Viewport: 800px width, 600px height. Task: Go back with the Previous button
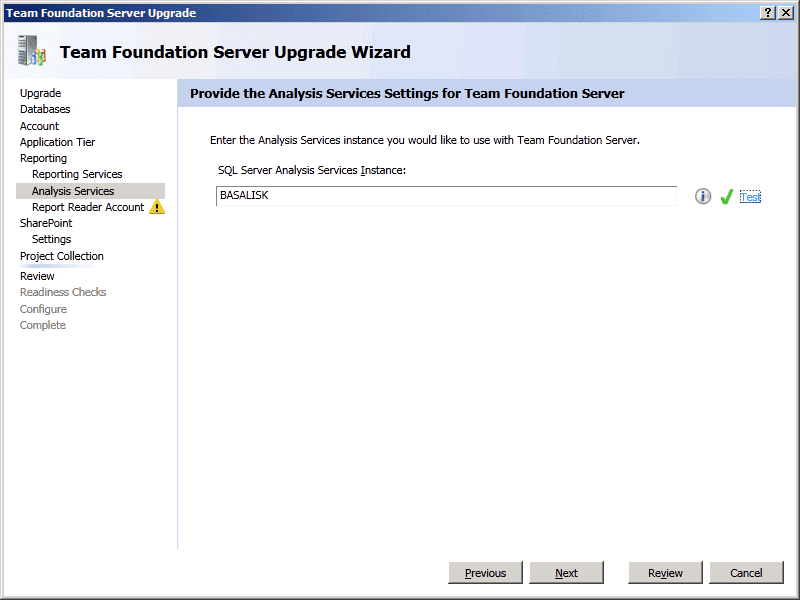pos(486,573)
